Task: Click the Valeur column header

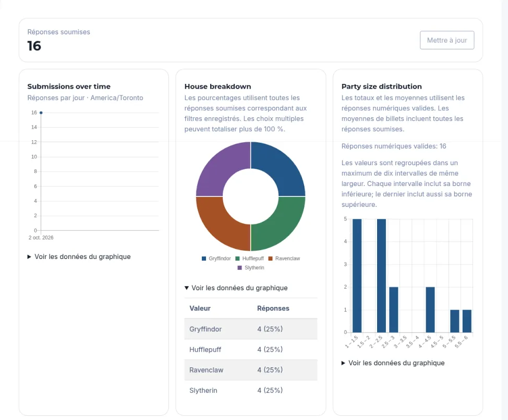Action: [200, 308]
